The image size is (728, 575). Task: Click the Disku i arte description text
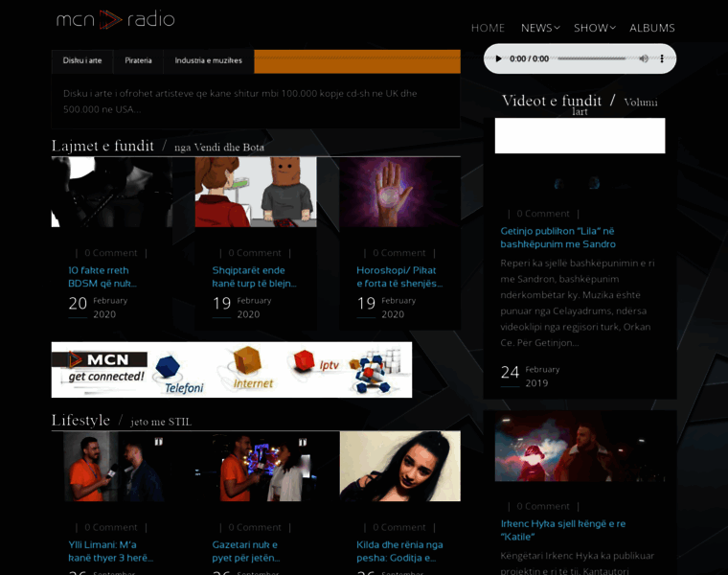click(x=240, y=102)
